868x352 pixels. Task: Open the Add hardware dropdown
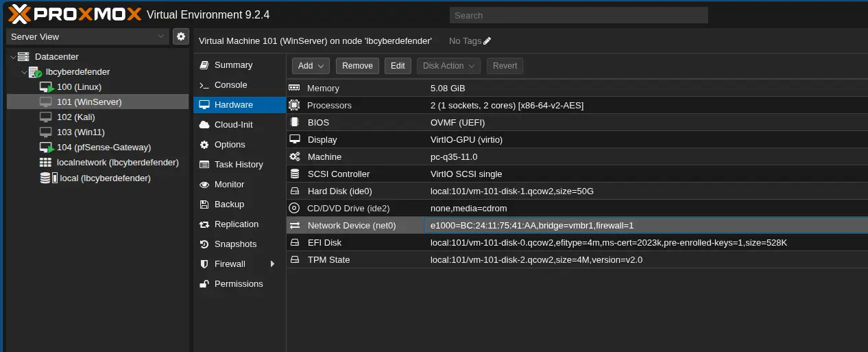tap(311, 66)
